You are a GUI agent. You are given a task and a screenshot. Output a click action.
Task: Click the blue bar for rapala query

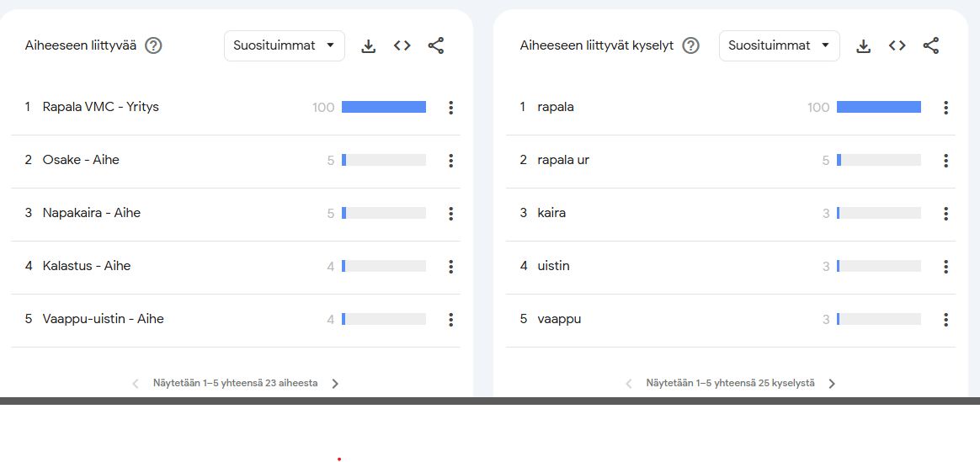pos(878,107)
